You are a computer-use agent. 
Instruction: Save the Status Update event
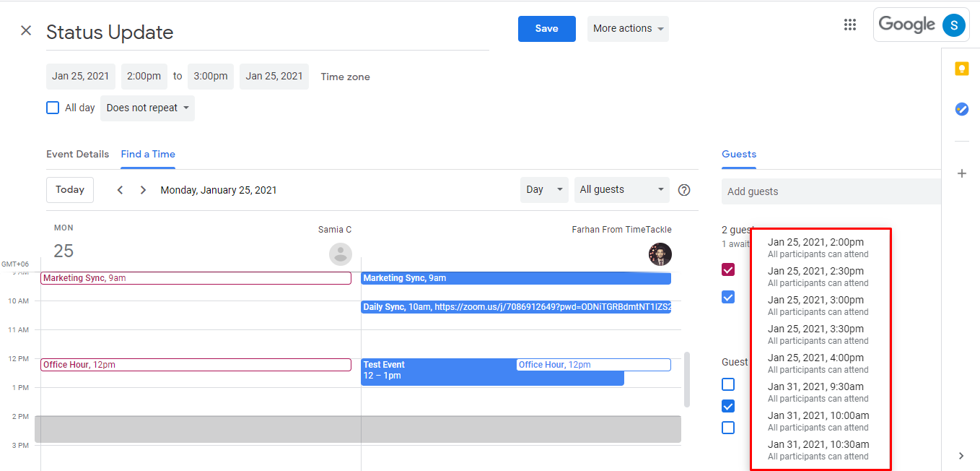(x=546, y=28)
